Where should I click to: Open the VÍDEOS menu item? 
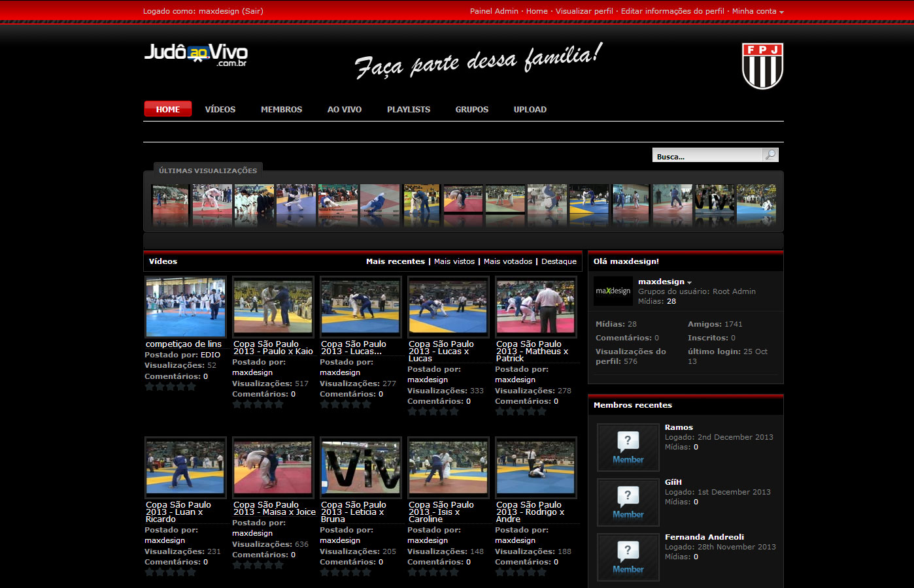220,109
